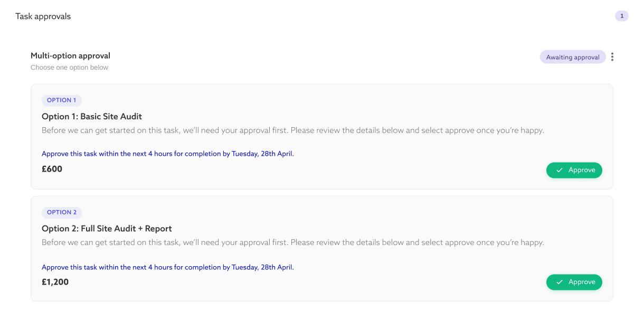
Task: Click the approval description text under Option 1
Action: (293, 130)
